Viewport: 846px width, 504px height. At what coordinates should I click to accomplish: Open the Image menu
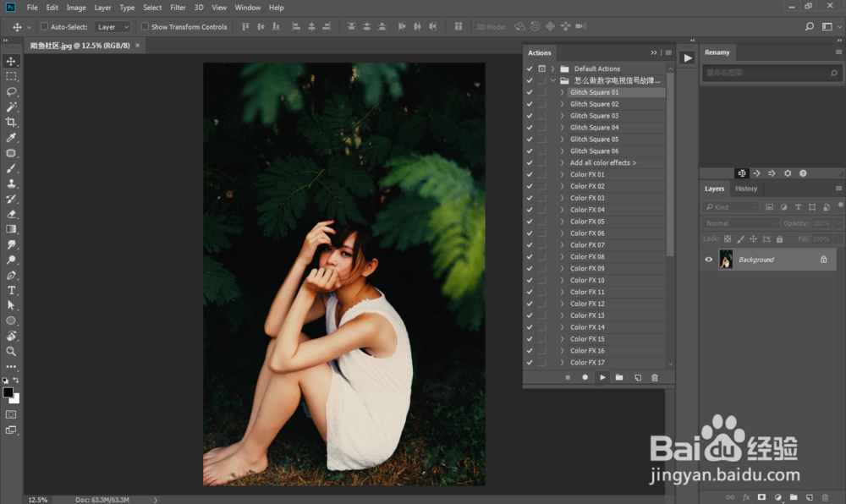point(76,8)
